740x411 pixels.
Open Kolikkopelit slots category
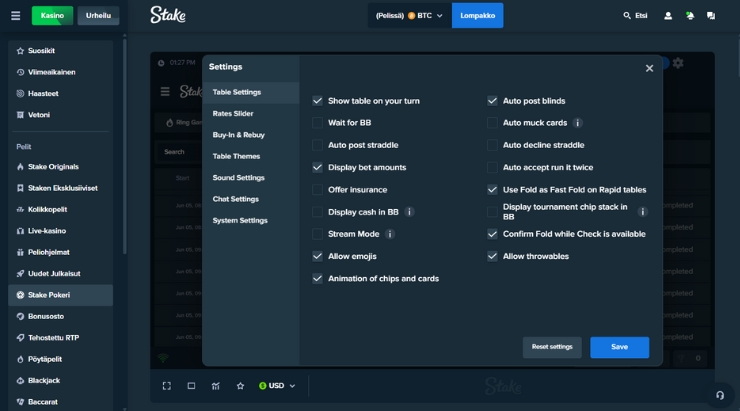(x=60, y=209)
